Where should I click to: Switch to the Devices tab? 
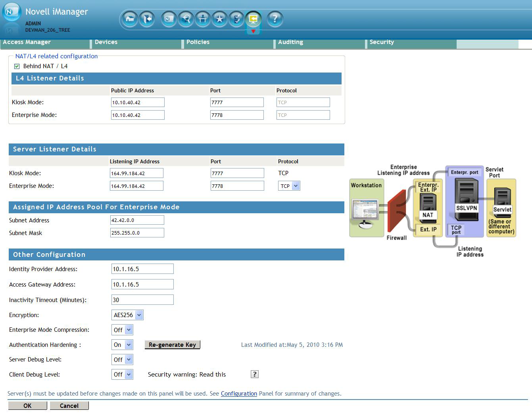(x=106, y=42)
